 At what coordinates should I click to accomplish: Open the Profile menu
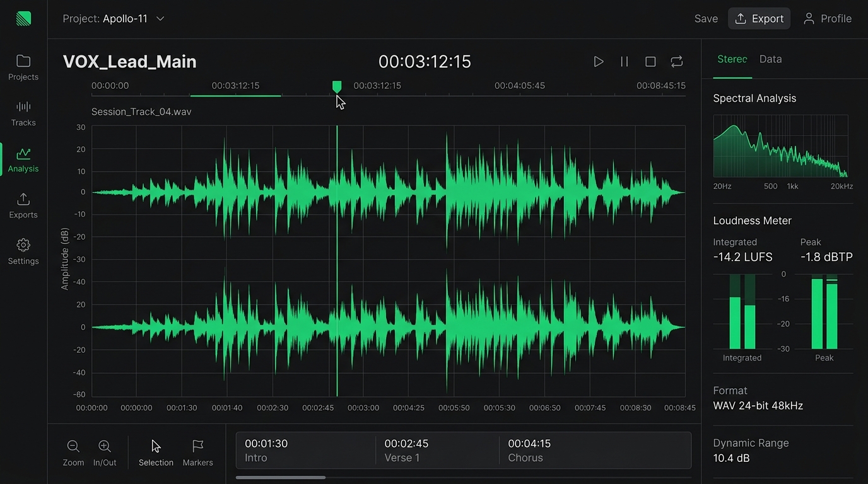pos(827,19)
